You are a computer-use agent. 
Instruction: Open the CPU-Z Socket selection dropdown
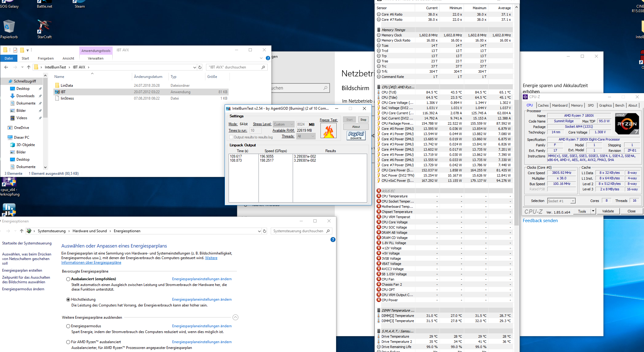[x=561, y=201]
